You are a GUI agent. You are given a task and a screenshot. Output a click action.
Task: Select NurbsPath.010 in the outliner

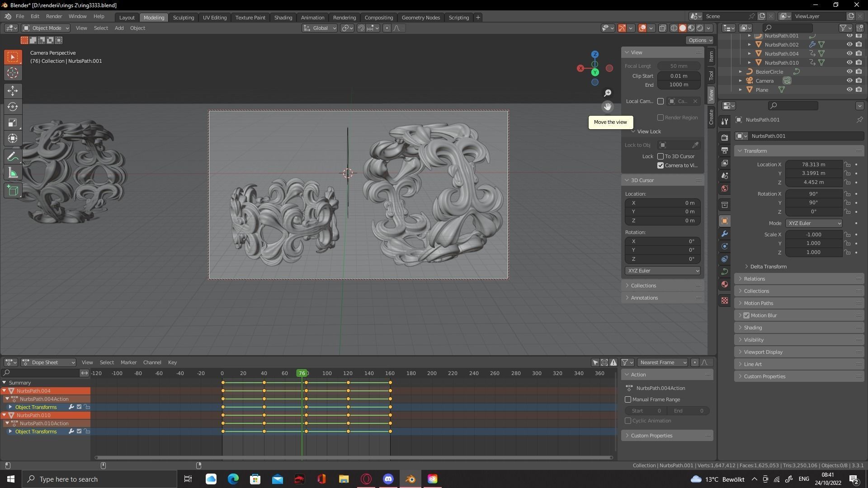click(781, 62)
